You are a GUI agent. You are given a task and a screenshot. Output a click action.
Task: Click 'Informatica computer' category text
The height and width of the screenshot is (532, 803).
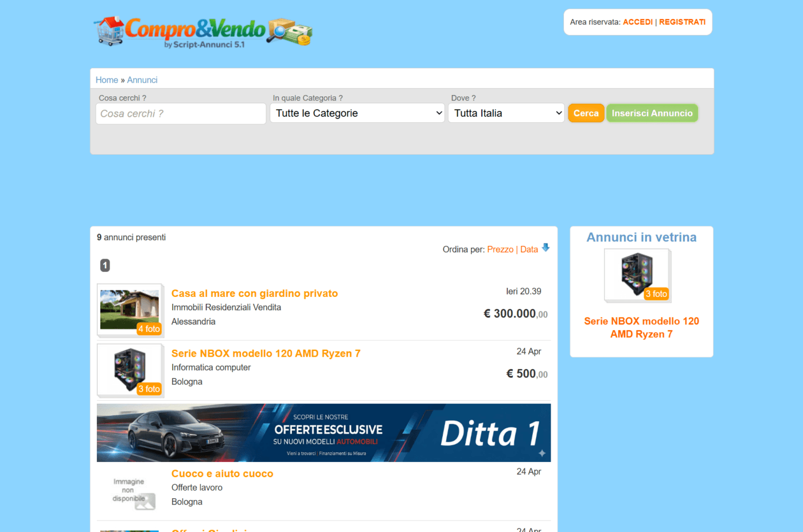click(x=211, y=367)
